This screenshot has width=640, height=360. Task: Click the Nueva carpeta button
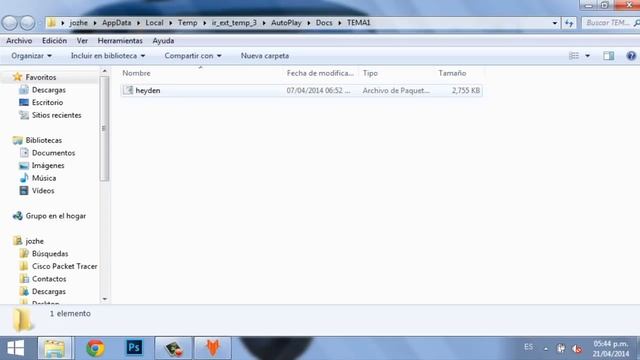pyautogui.click(x=265, y=56)
